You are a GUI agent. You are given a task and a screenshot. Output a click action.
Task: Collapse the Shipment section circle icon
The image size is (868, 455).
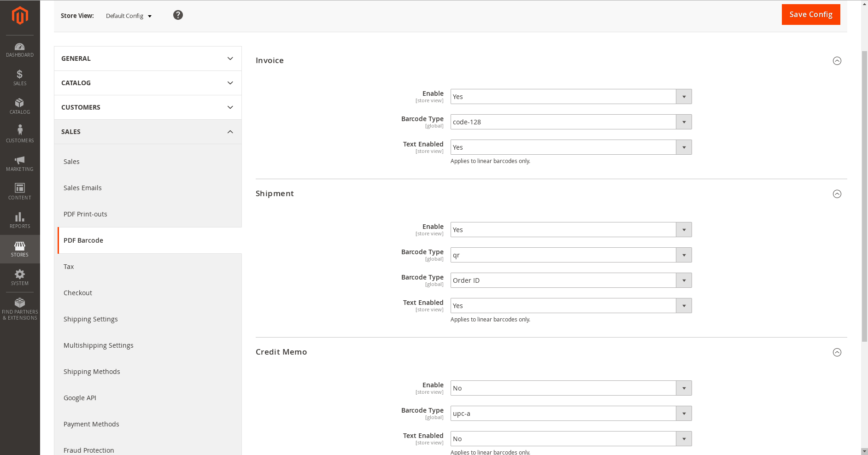point(837,194)
